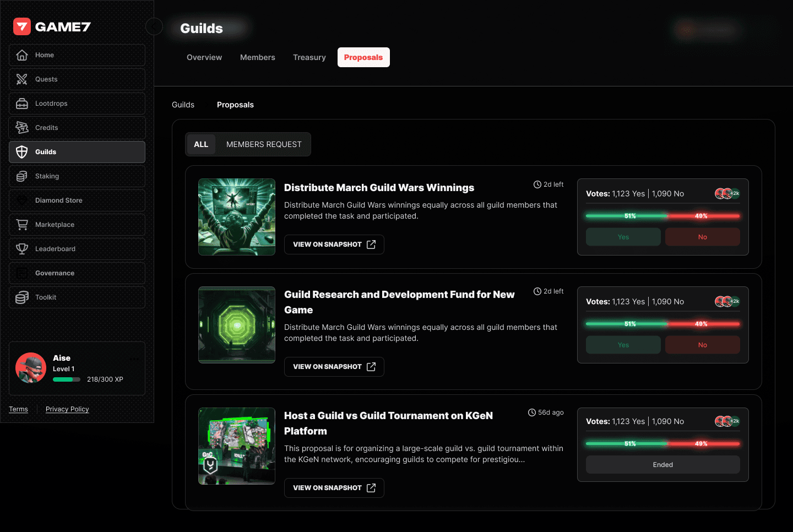Click the vote bar on Distribute March proposal
The height and width of the screenshot is (532, 793).
coord(663,216)
